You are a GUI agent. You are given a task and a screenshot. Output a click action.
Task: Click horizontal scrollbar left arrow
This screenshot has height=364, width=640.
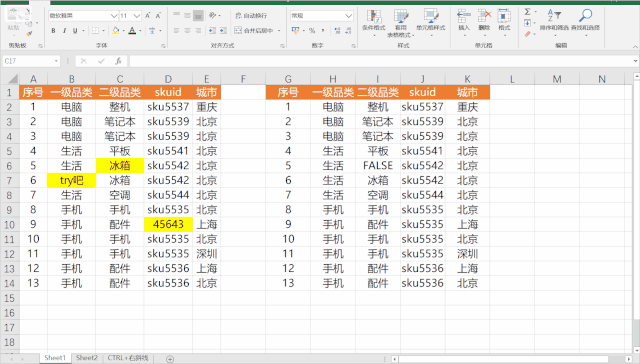[395, 359]
